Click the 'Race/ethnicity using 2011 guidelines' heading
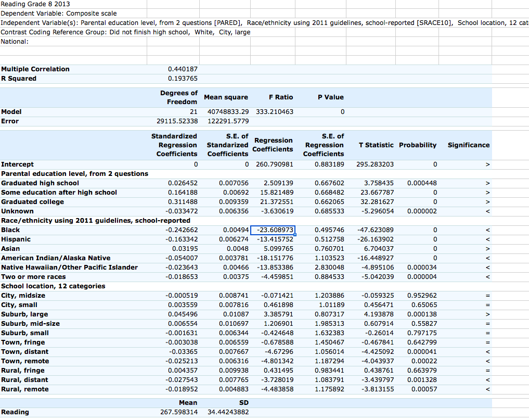The height and width of the screenshot is (420, 529). tap(96, 221)
